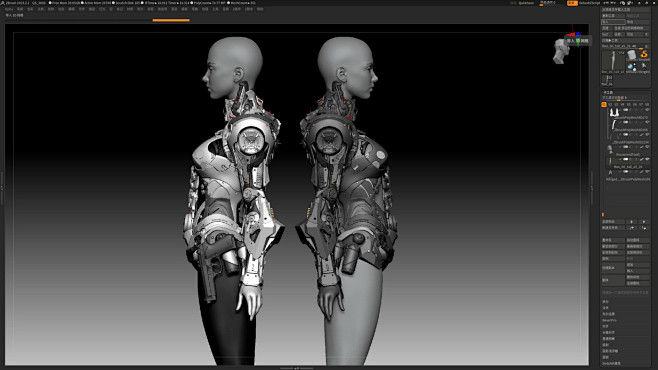The image size is (658, 370).
Task: Pick the colorful spheres brush tool thumbnail
Action: 632,68
